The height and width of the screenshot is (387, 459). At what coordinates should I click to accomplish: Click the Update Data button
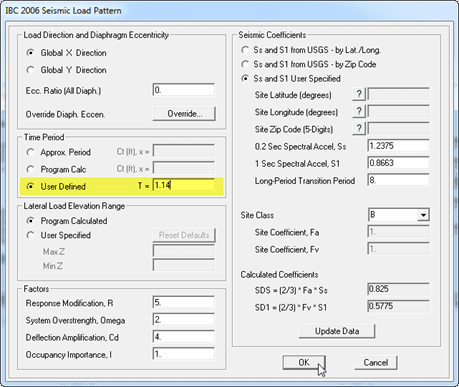tap(337, 331)
